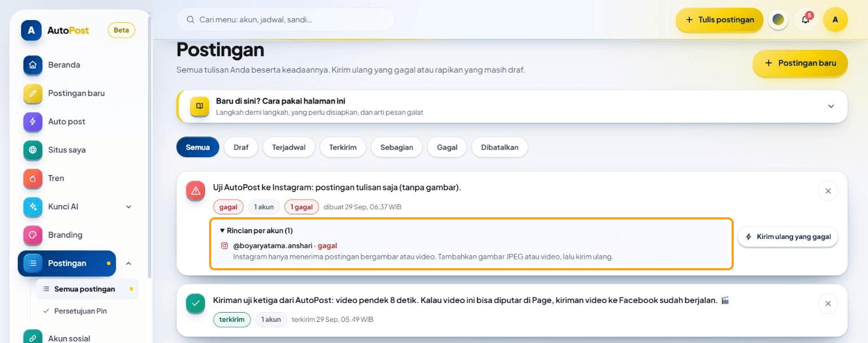Viewport: 868px width, 343px height.
Task: Open Beranda home icon in sidebar
Action: pyautogui.click(x=33, y=65)
